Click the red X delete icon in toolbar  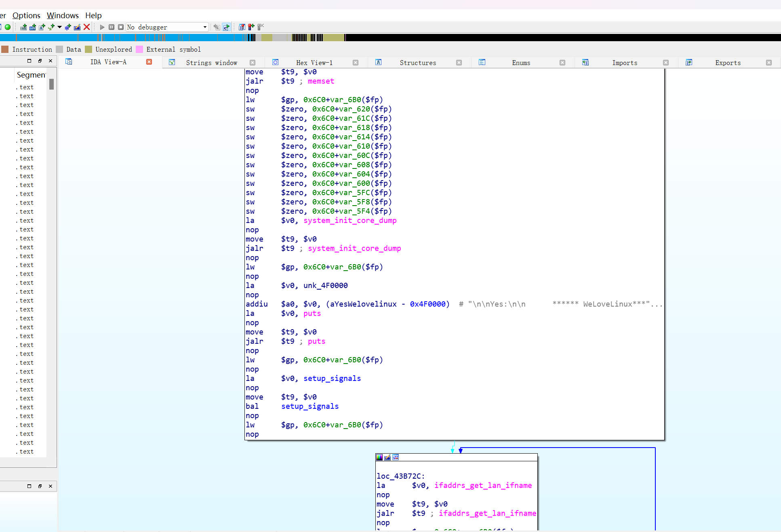tap(86, 27)
